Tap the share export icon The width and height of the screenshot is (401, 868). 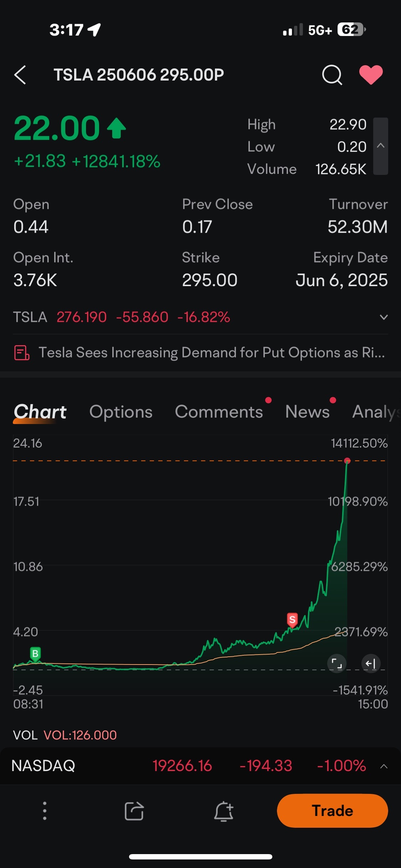(x=134, y=811)
